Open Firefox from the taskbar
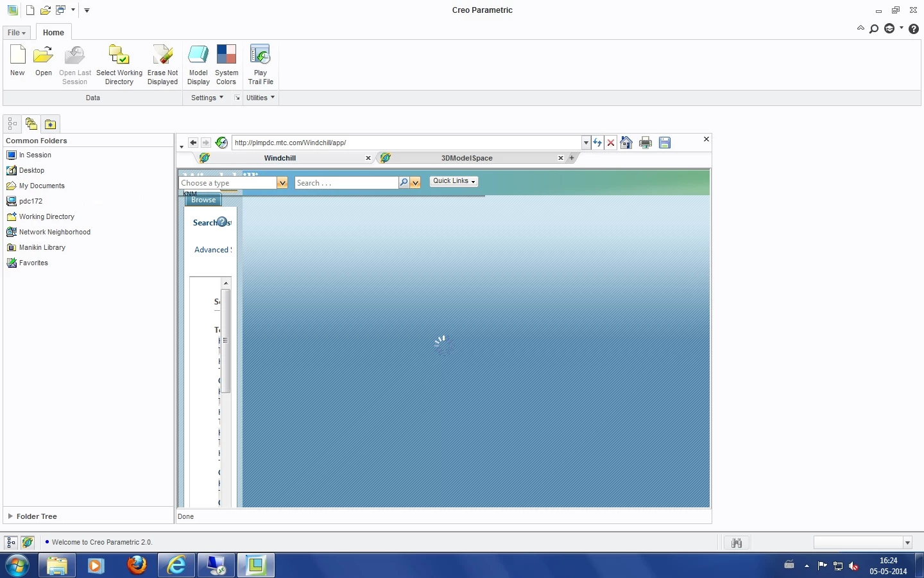The image size is (924, 578). [x=136, y=566]
